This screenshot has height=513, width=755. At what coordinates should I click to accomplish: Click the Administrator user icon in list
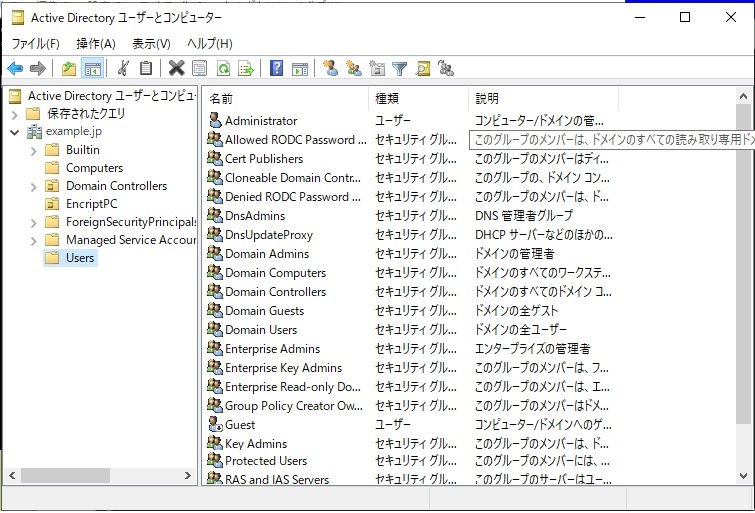click(215, 120)
